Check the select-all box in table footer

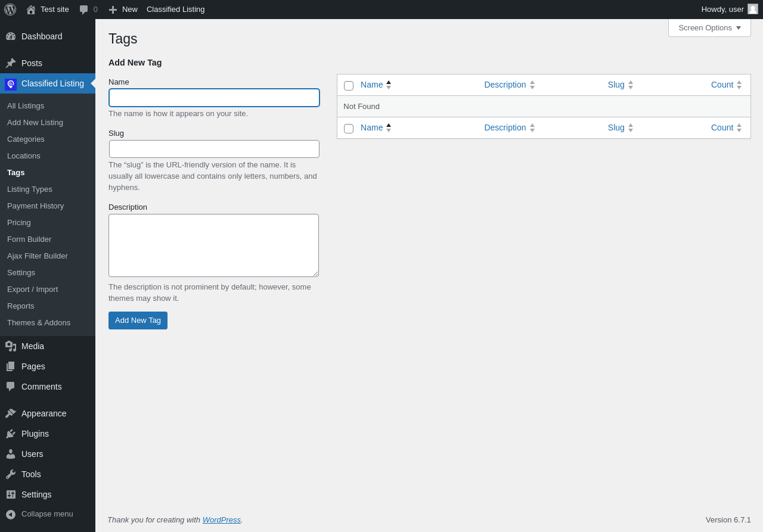click(349, 129)
